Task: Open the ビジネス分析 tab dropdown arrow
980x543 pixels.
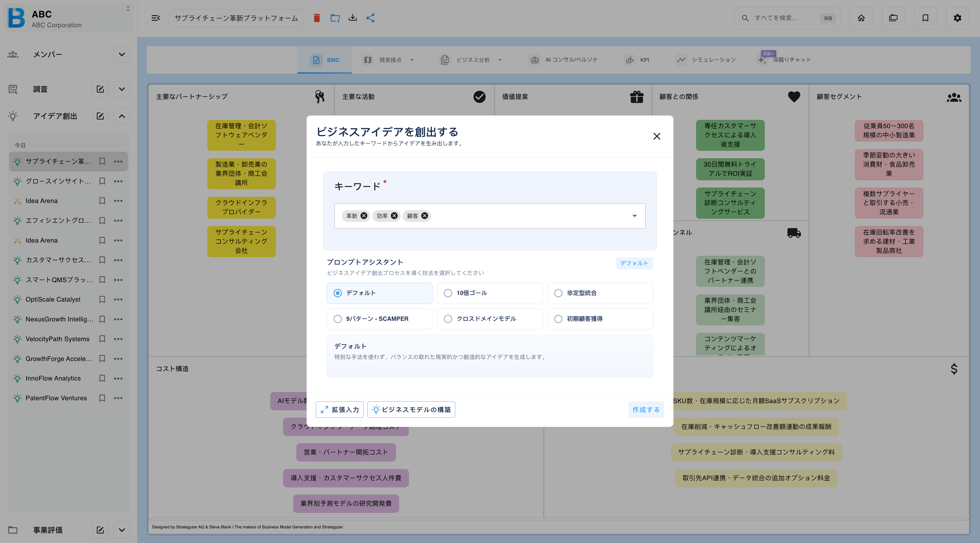Action: coord(500,60)
